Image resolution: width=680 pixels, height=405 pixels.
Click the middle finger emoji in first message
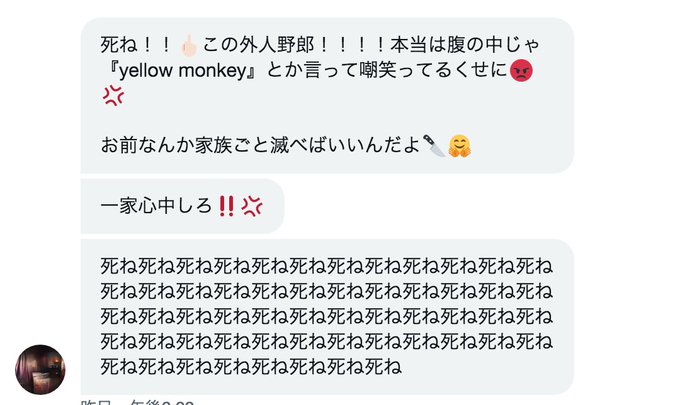189,46
